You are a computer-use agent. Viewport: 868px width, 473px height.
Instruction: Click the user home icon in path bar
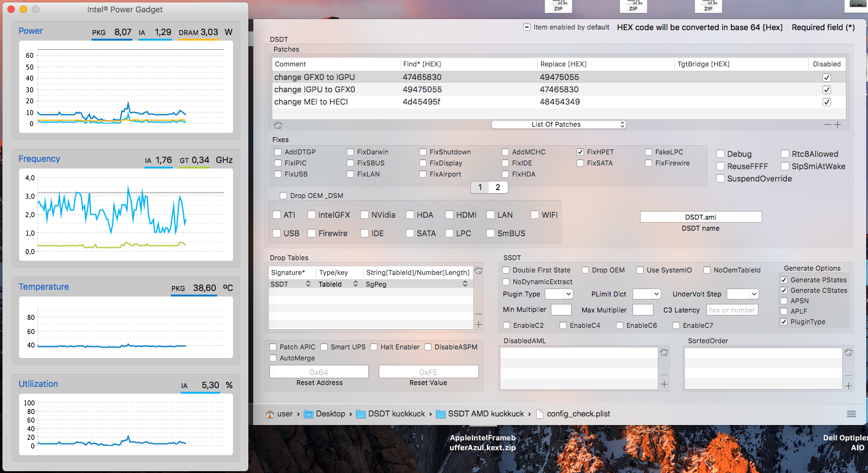pos(270,414)
